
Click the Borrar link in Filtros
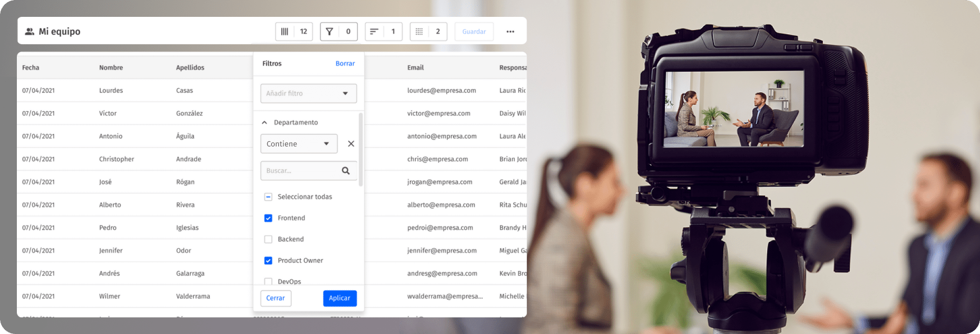pos(345,64)
